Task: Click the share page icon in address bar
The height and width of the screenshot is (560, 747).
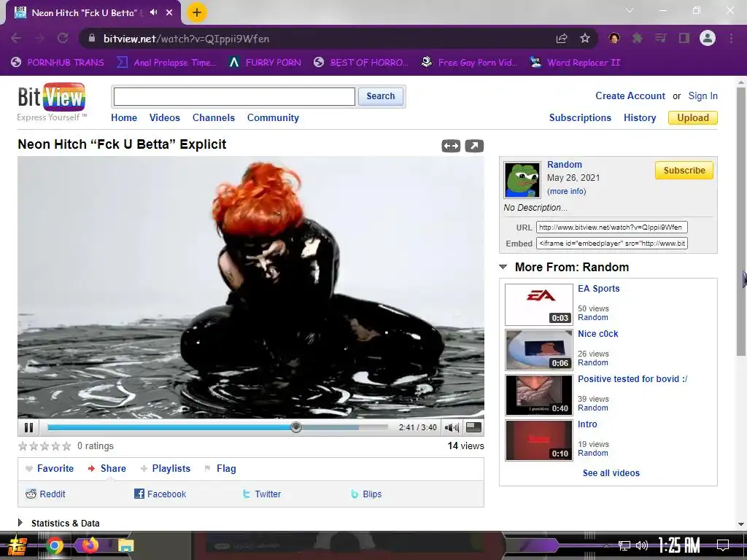Action: [x=562, y=38]
